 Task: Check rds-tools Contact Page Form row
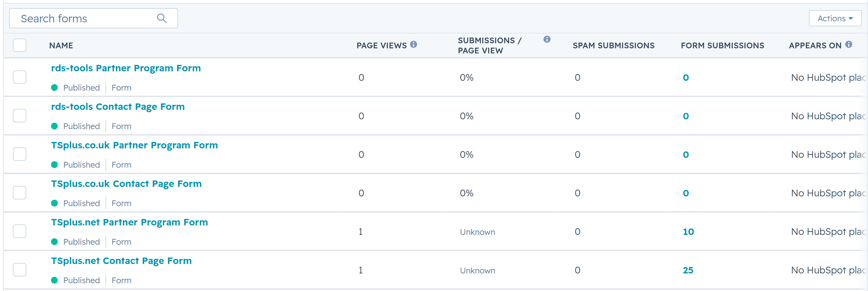click(x=20, y=116)
